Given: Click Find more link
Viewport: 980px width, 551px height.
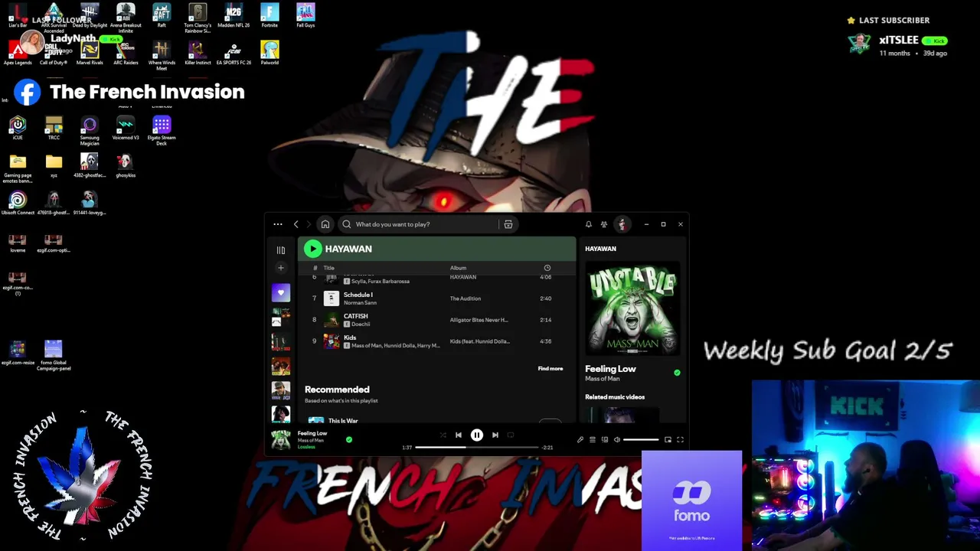Looking at the screenshot, I should click(550, 369).
